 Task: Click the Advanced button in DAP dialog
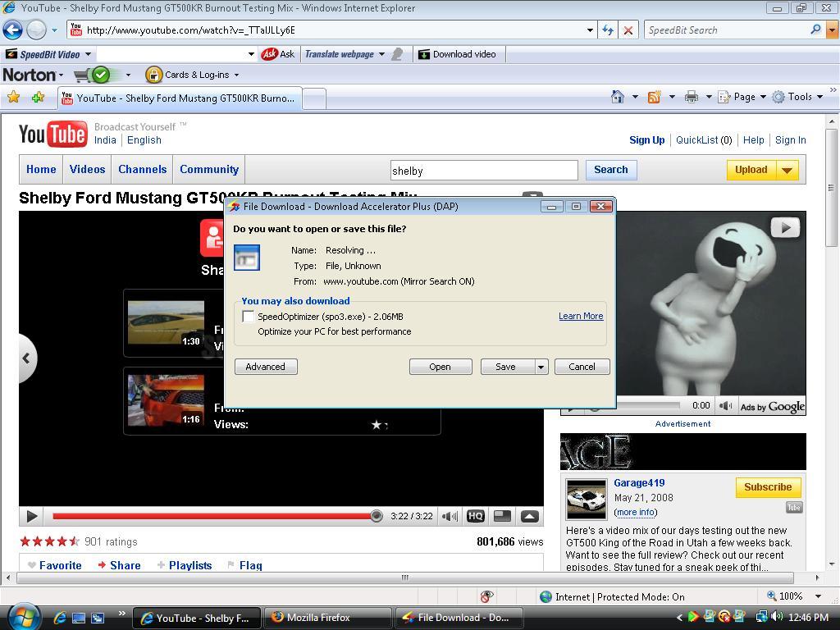pos(266,367)
